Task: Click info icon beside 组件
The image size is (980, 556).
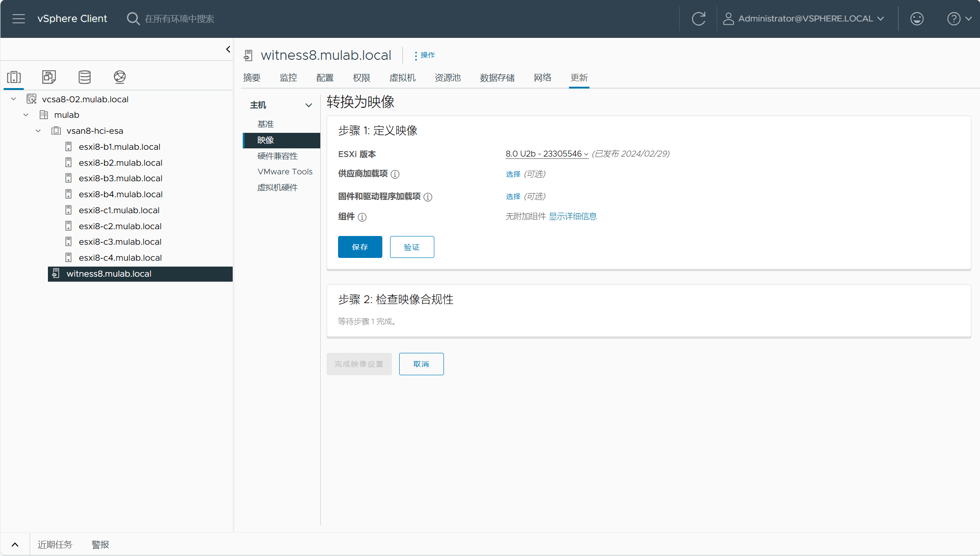Action: pos(362,217)
